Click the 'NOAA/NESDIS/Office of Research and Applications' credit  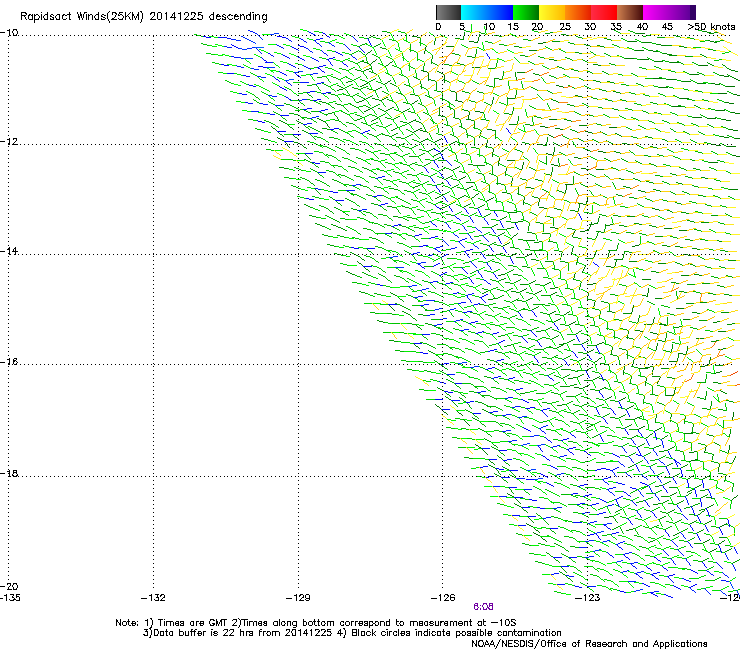(589, 644)
